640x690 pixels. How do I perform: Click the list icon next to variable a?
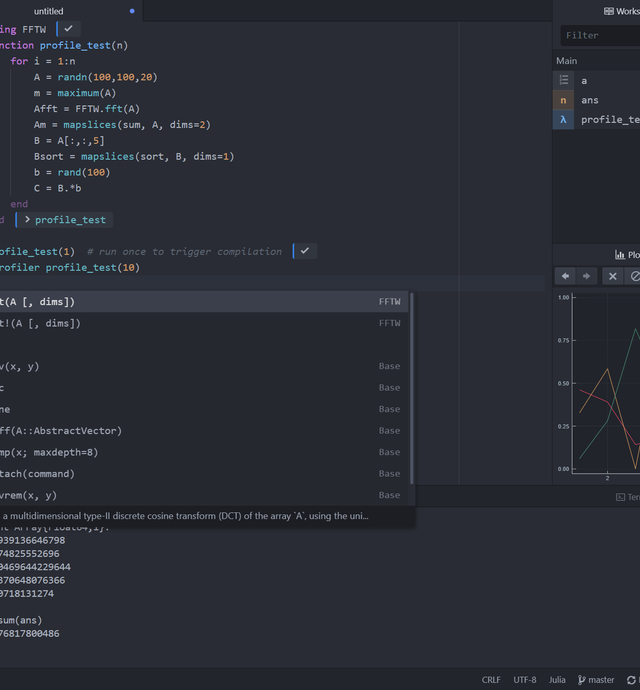pyautogui.click(x=563, y=81)
